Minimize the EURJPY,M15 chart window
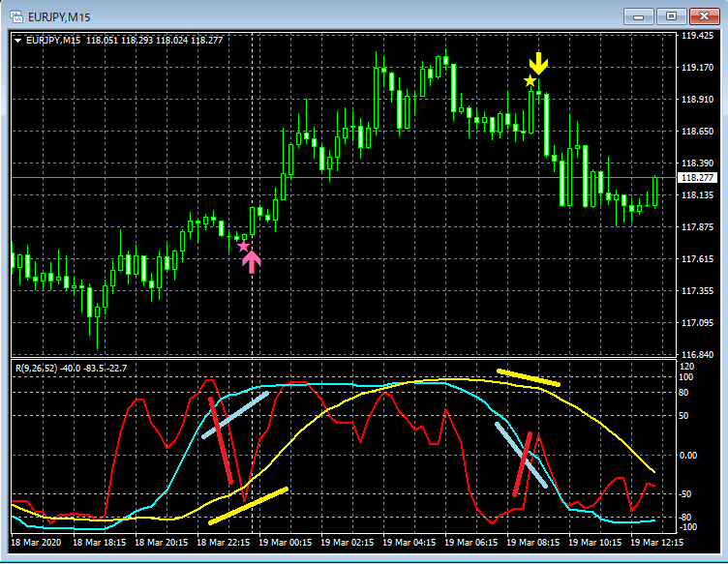The width and height of the screenshot is (728, 564). click(638, 16)
